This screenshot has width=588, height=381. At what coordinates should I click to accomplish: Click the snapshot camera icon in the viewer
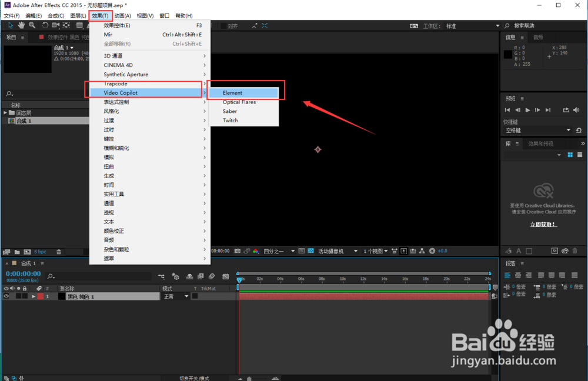(x=238, y=251)
